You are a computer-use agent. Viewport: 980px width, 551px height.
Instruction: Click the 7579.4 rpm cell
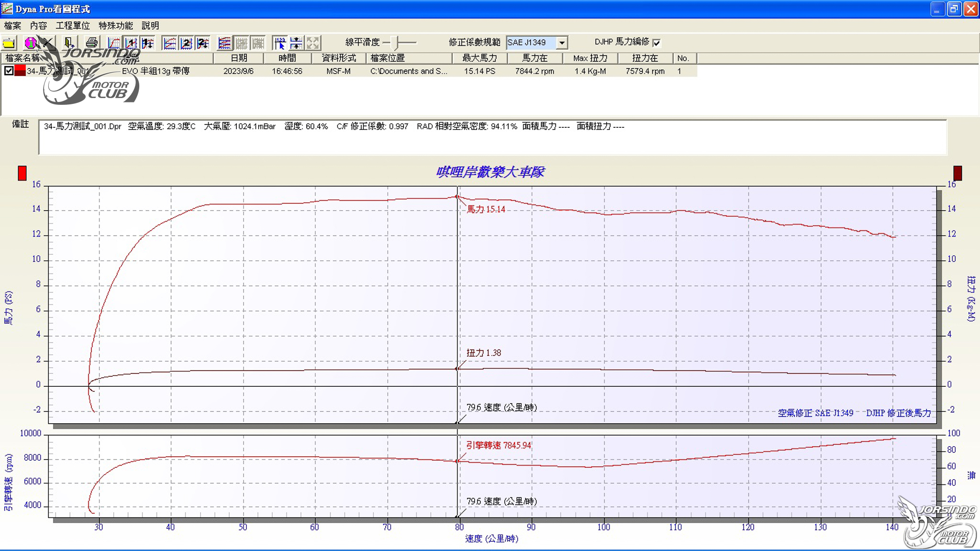645,71
